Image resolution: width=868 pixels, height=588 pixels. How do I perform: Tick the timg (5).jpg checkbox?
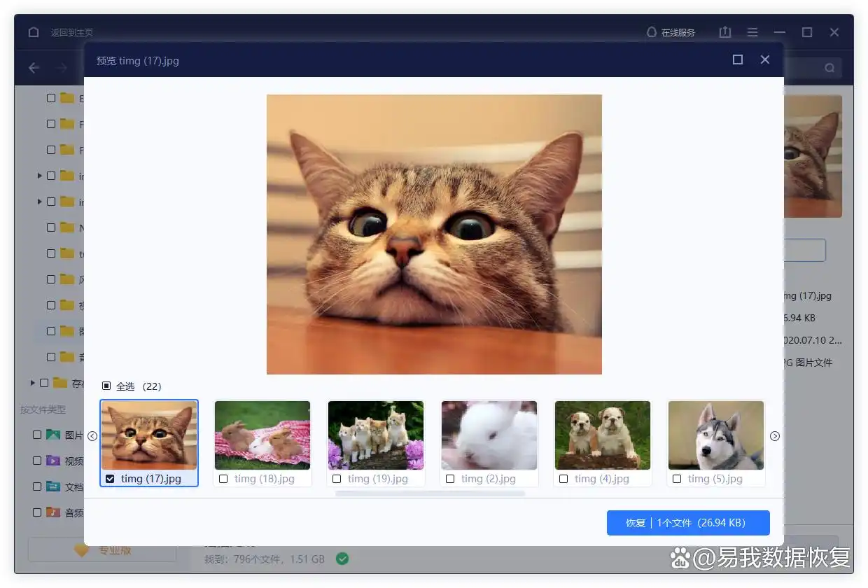pyautogui.click(x=677, y=479)
